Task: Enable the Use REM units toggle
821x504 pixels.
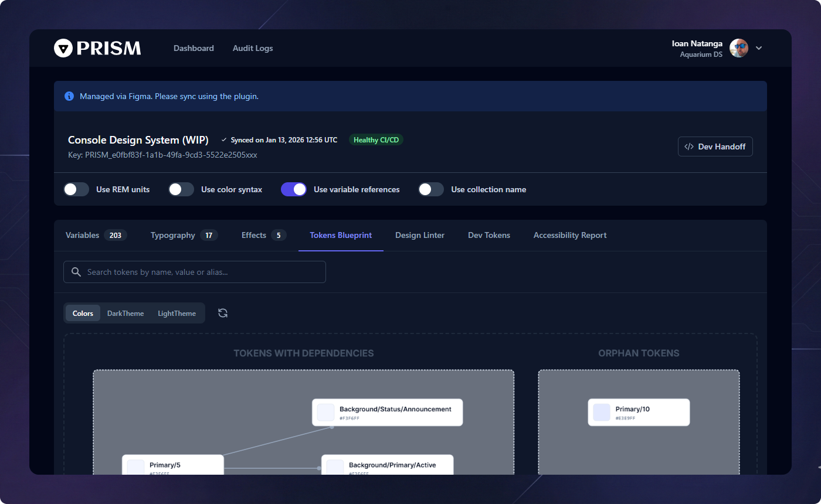Action: coord(76,189)
